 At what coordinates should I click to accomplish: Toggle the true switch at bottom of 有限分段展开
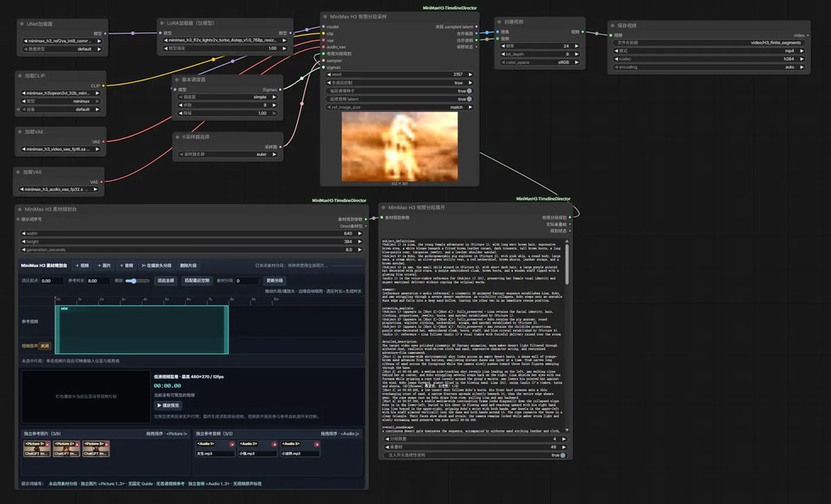click(562, 455)
